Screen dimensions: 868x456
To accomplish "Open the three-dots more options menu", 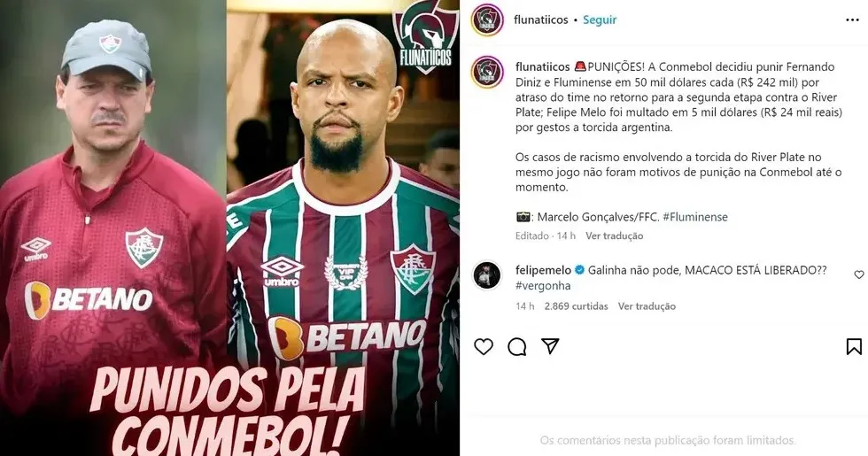I will pos(852,19).
